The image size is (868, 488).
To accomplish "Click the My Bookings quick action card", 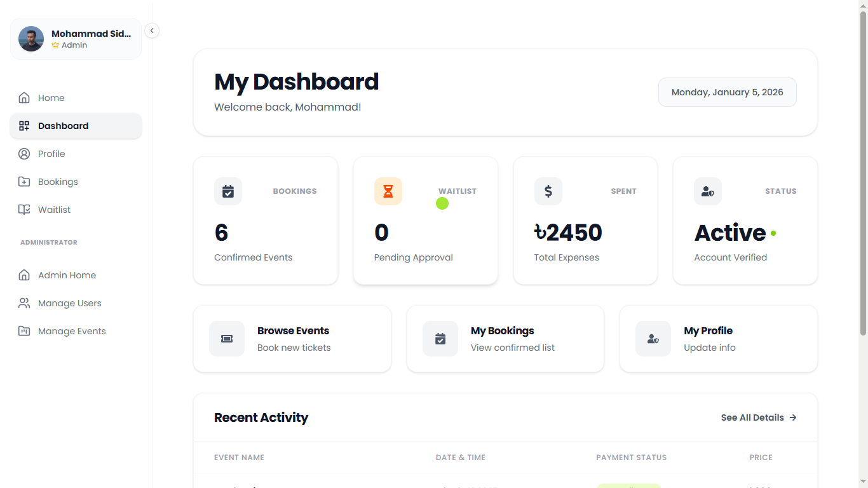I will pyautogui.click(x=505, y=339).
